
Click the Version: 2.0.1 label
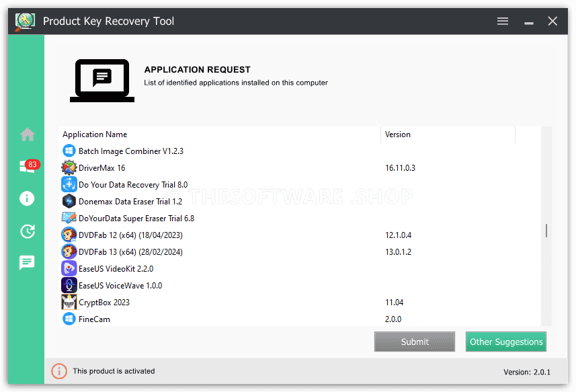pyautogui.click(x=527, y=372)
